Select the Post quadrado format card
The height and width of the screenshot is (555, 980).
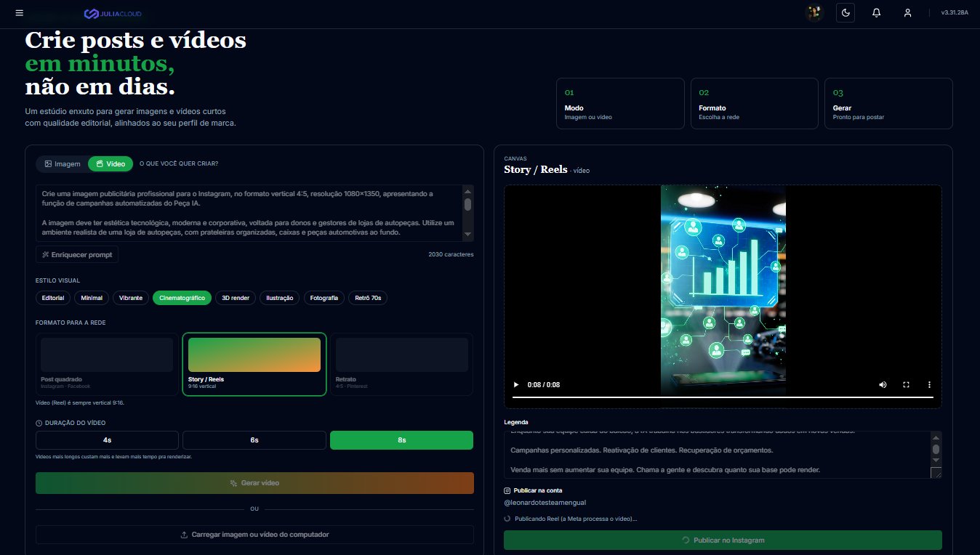107,364
